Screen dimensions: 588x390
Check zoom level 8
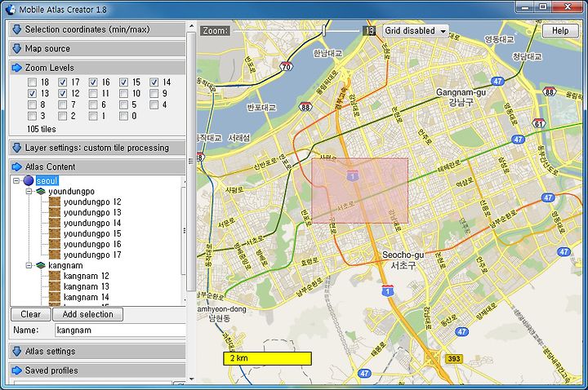[32, 104]
